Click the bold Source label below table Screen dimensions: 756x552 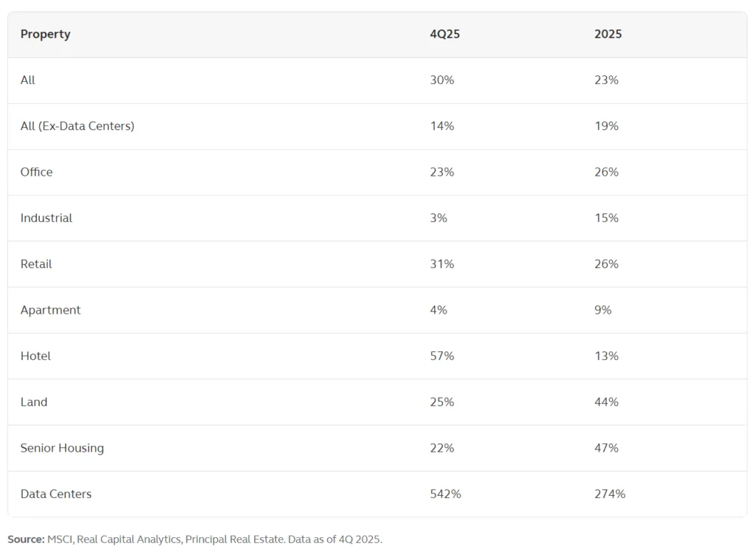pyautogui.click(x=26, y=539)
